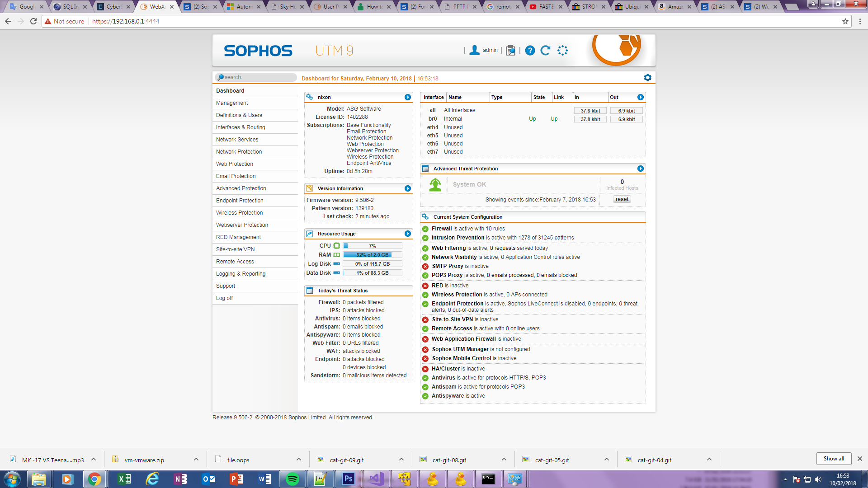Open Interfaces & Routing menu

tap(255, 127)
